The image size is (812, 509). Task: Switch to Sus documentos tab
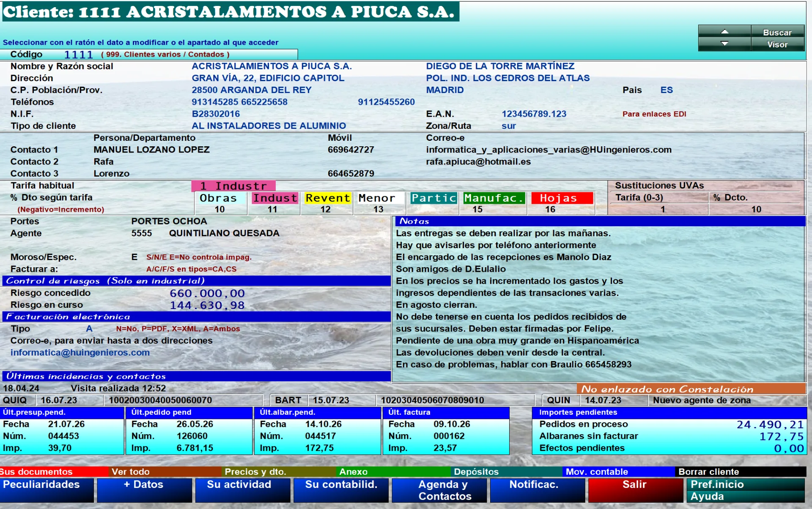tap(54, 471)
